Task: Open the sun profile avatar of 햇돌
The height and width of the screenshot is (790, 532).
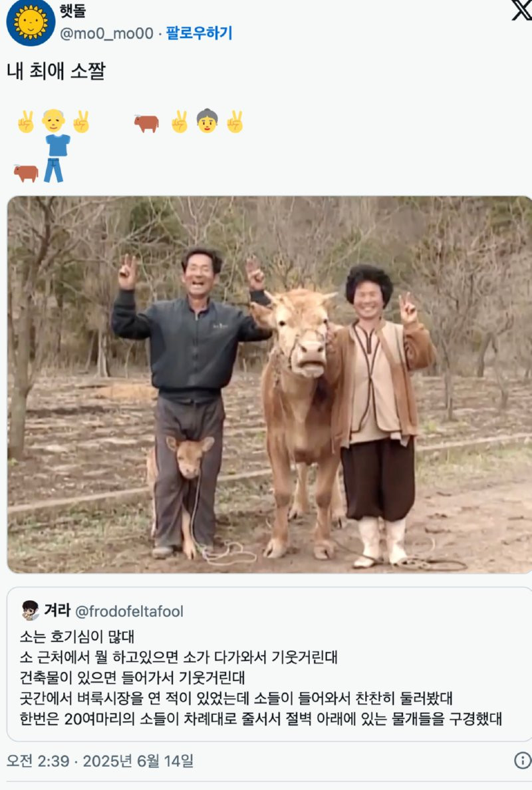Action: pyautogui.click(x=31, y=22)
